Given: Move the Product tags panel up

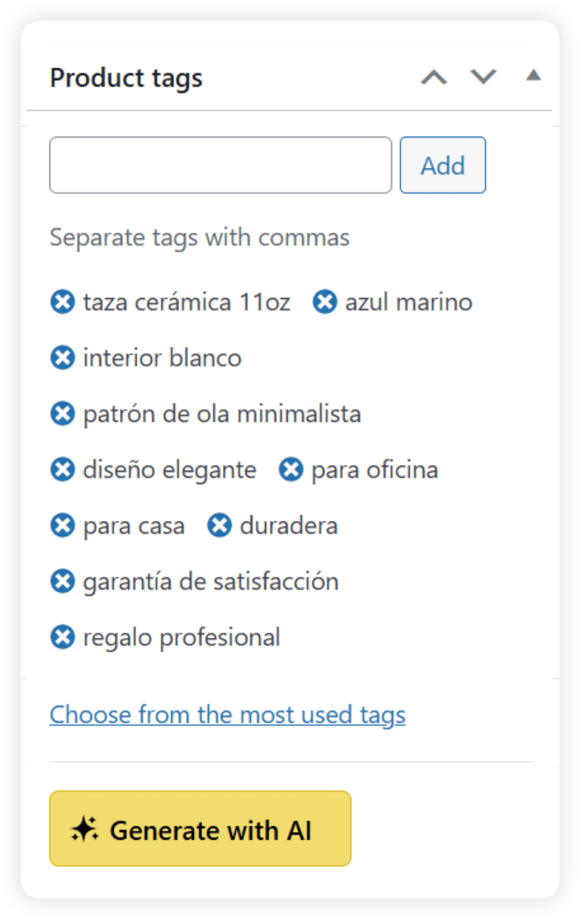Looking at the screenshot, I should (x=434, y=77).
